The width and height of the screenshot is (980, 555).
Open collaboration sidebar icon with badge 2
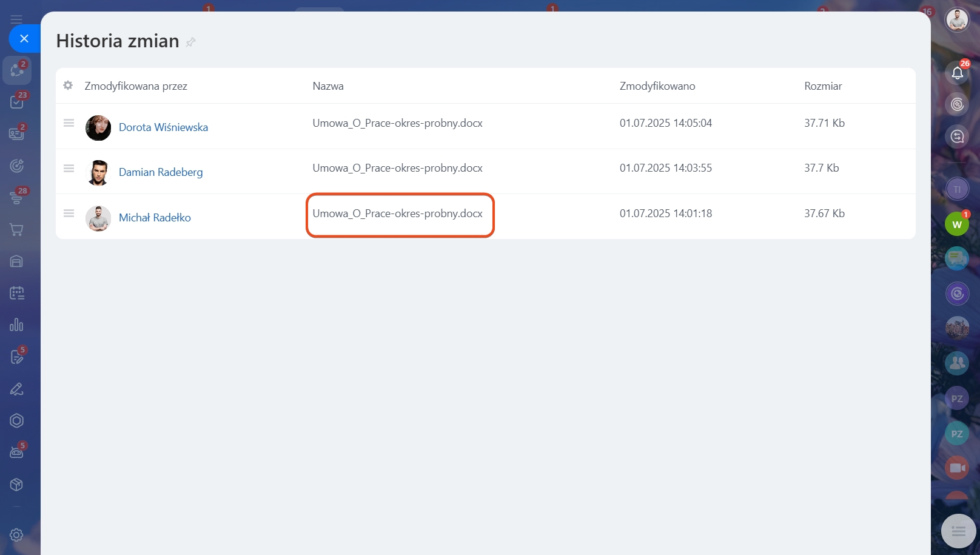click(x=17, y=70)
